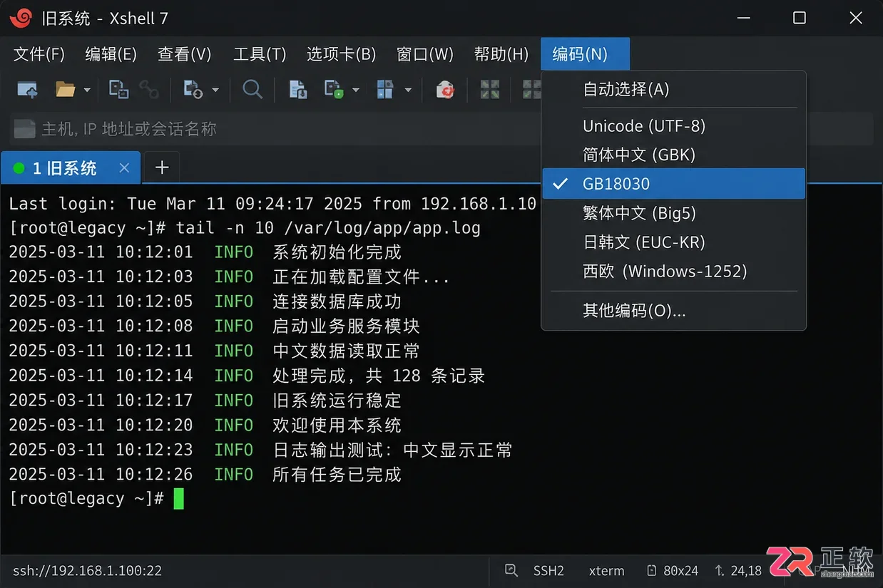Click the reconnect session toolbar icon

(193, 89)
